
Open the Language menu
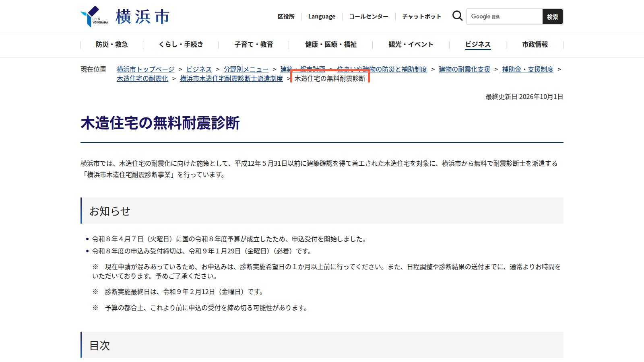point(322,16)
